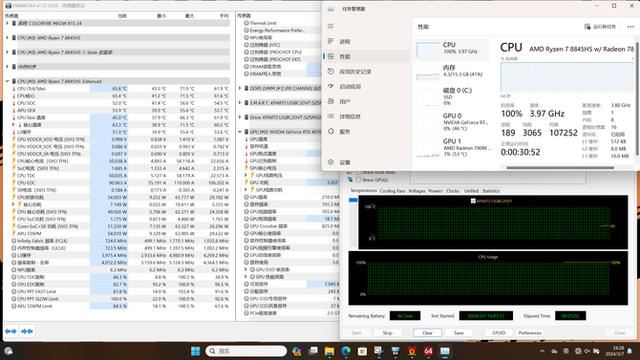Open the notification bell in system tray
Image resolution: width=640 pixels, height=360 pixels.
point(630,351)
